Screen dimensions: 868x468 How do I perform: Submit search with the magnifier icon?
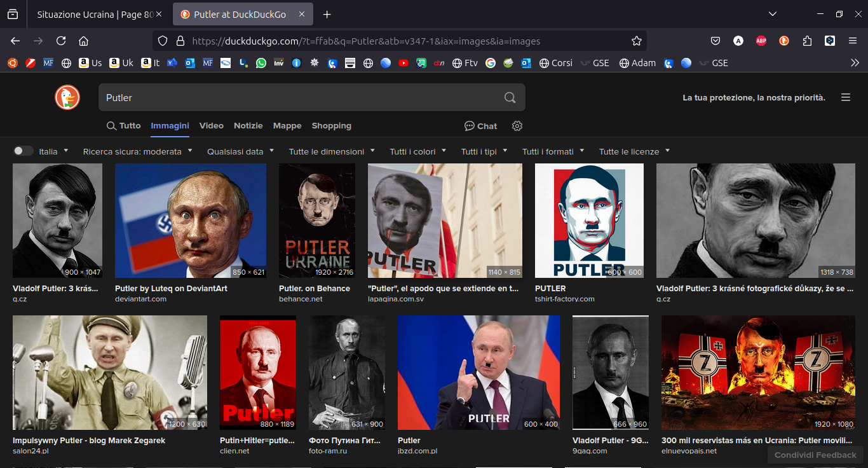pos(510,97)
